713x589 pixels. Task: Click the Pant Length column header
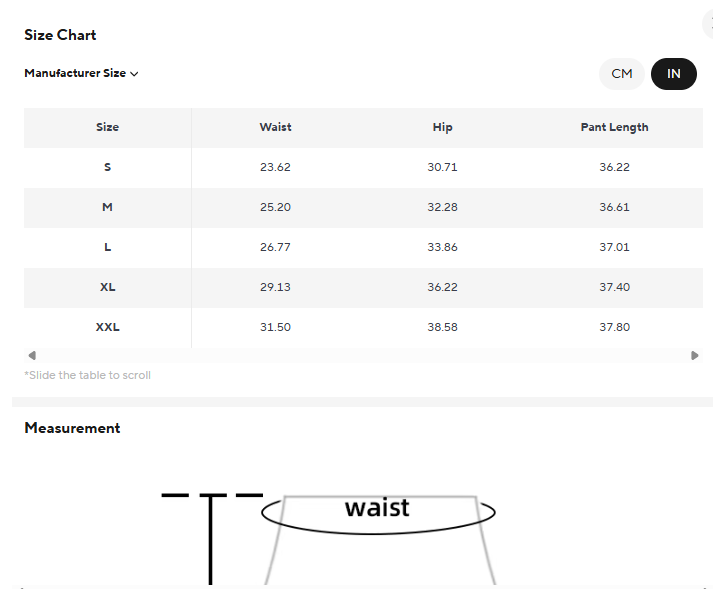(614, 127)
